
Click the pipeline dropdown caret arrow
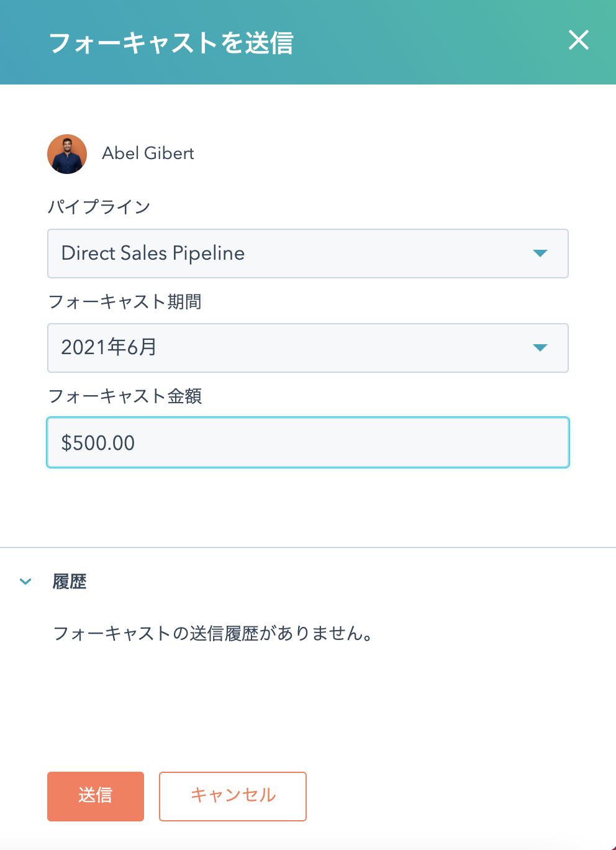[540, 254]
